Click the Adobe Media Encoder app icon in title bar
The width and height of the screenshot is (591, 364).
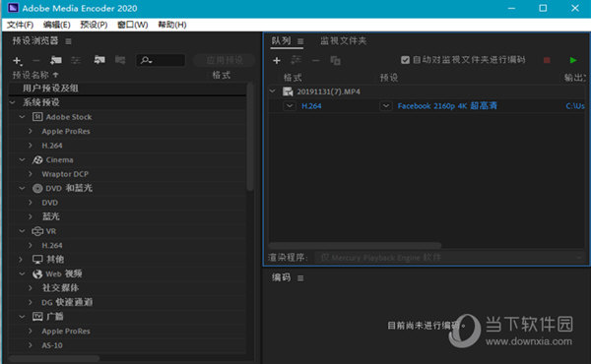point(13,8)
